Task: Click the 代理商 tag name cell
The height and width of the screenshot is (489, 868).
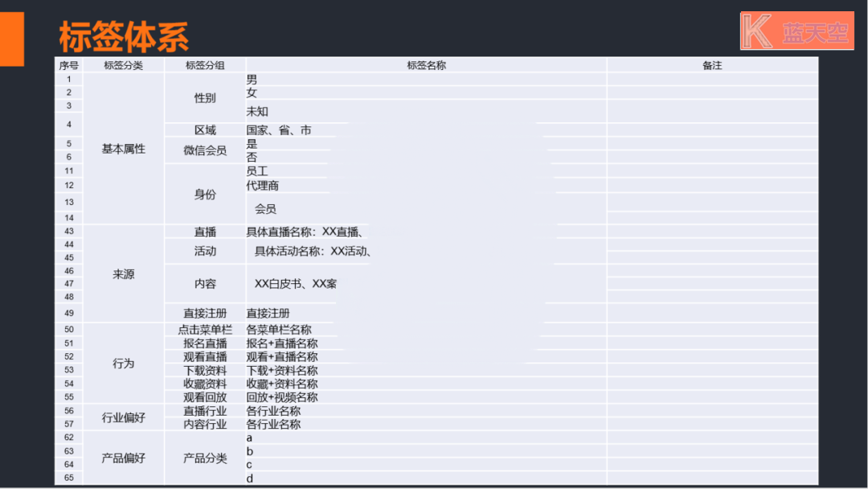Action: tap(263, 186)
